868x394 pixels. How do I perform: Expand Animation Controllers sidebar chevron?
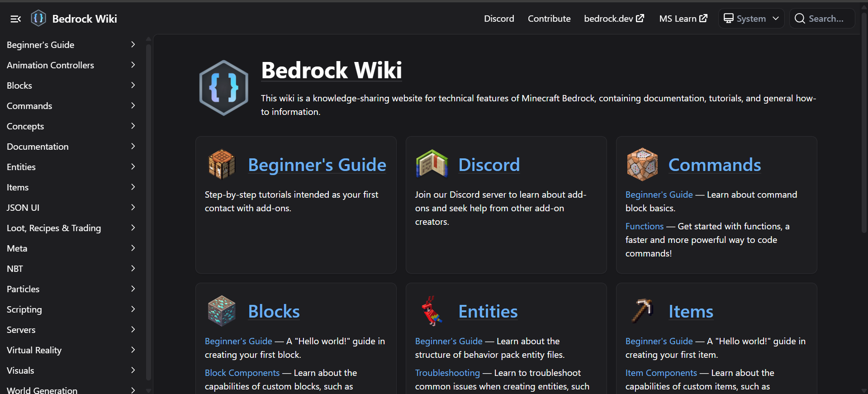(133, 65)
